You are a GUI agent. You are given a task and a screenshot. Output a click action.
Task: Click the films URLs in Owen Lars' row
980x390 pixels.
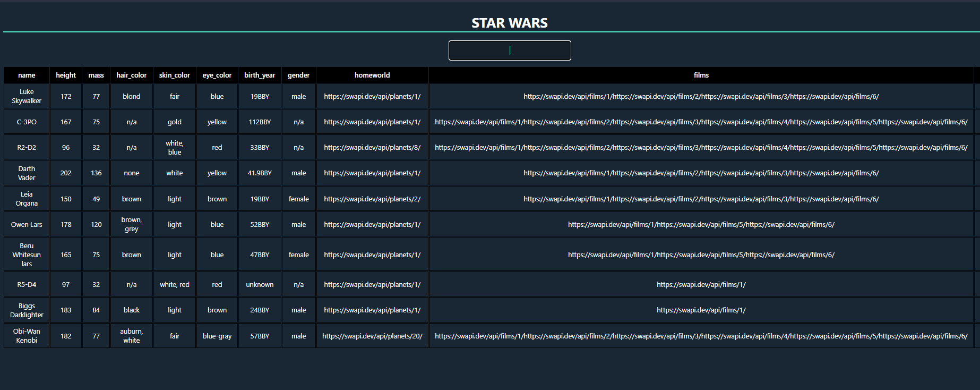(701, 224)
